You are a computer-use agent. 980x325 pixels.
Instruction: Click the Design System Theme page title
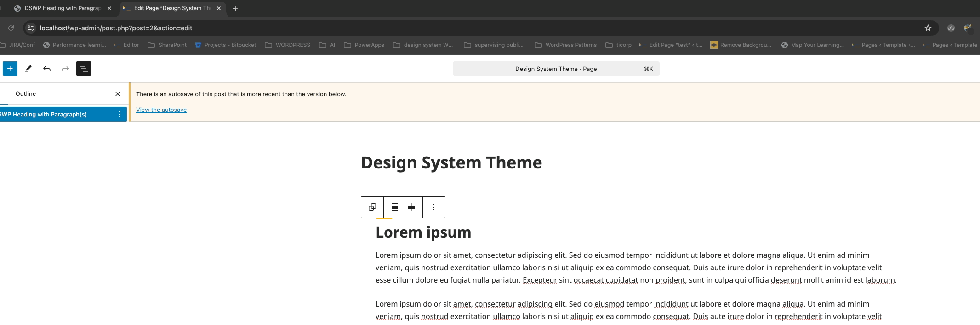451,162
